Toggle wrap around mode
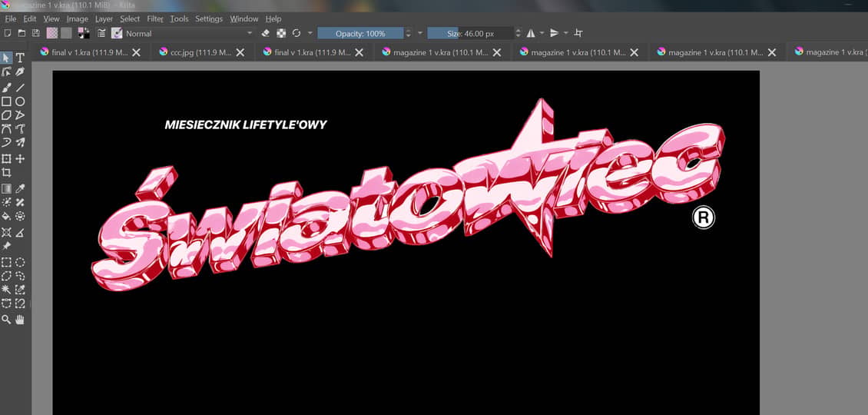 click(578, 33)
